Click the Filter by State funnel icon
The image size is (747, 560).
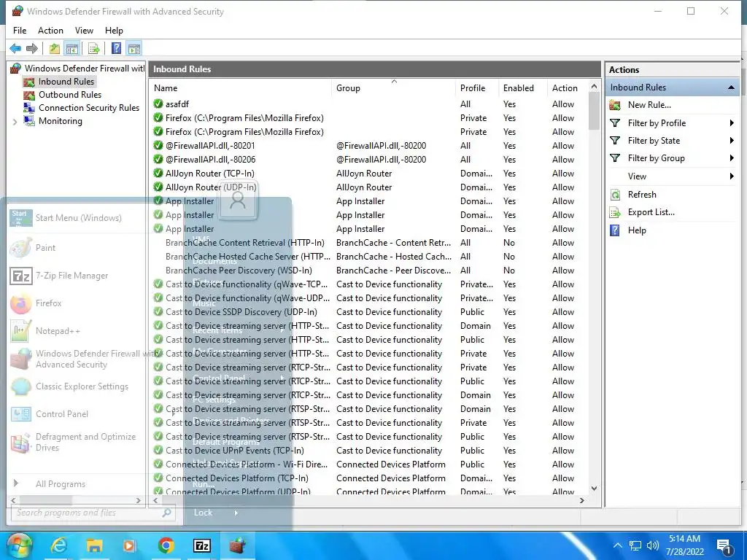pyautogui.click(x=615, y=141)
